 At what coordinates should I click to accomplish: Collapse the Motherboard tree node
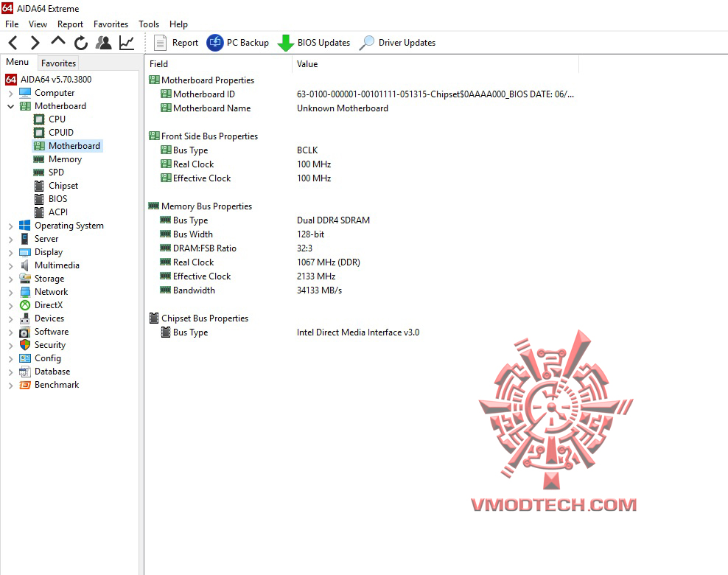coord(10,106)
